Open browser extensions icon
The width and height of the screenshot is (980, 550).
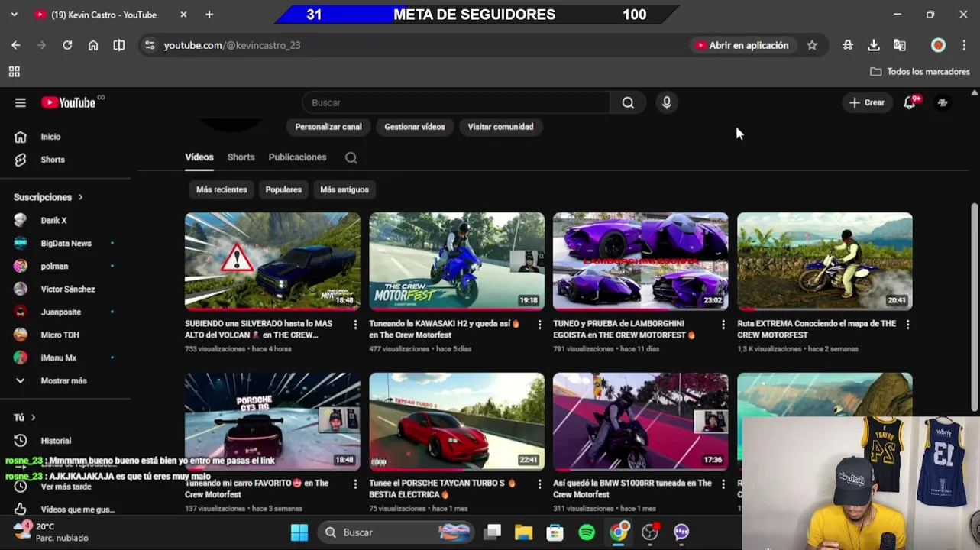[848, 45]
